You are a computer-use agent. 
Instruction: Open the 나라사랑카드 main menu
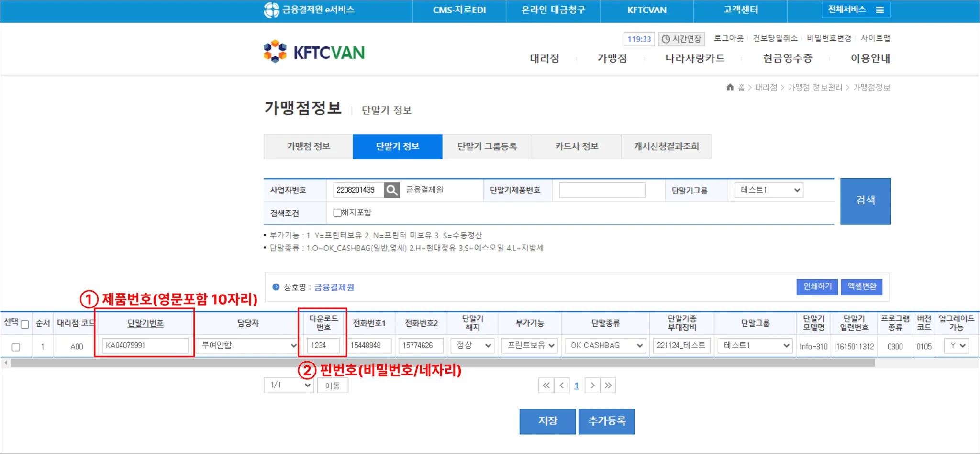(695, 58)
